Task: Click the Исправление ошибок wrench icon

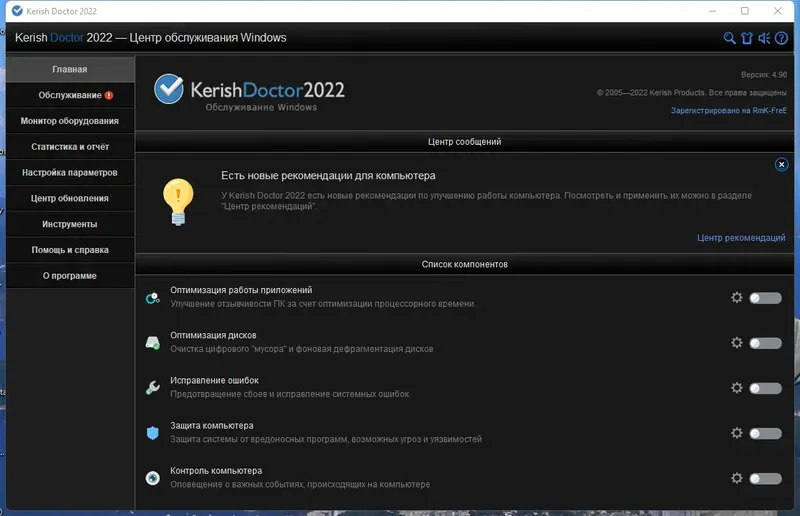Action: (153, 388)
